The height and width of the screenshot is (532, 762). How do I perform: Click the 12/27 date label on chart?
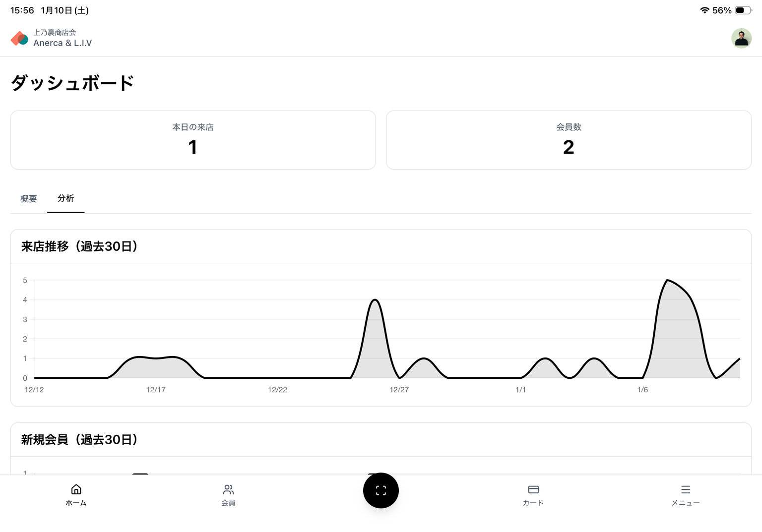point(399,390)
